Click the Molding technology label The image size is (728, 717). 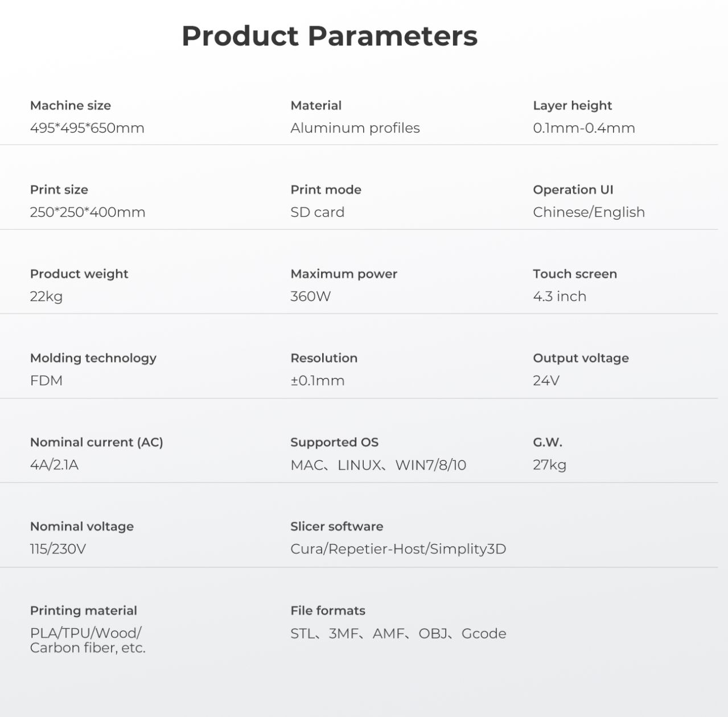(93, 358)
